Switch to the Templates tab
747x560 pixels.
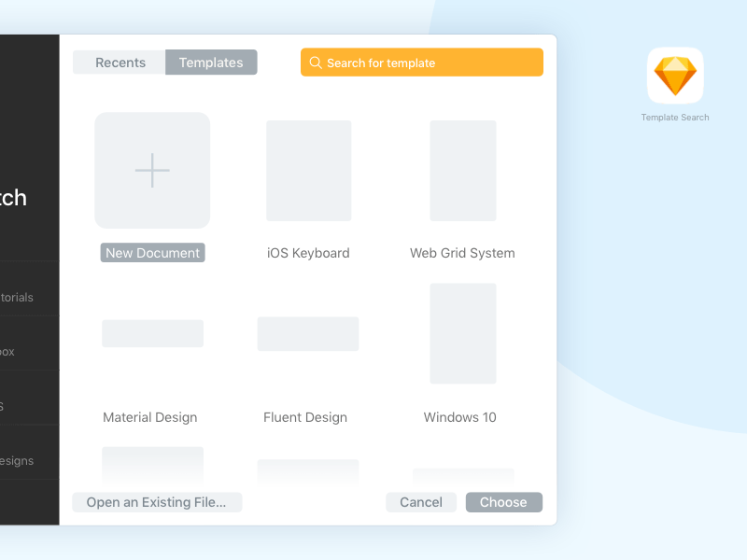point(211,62)
